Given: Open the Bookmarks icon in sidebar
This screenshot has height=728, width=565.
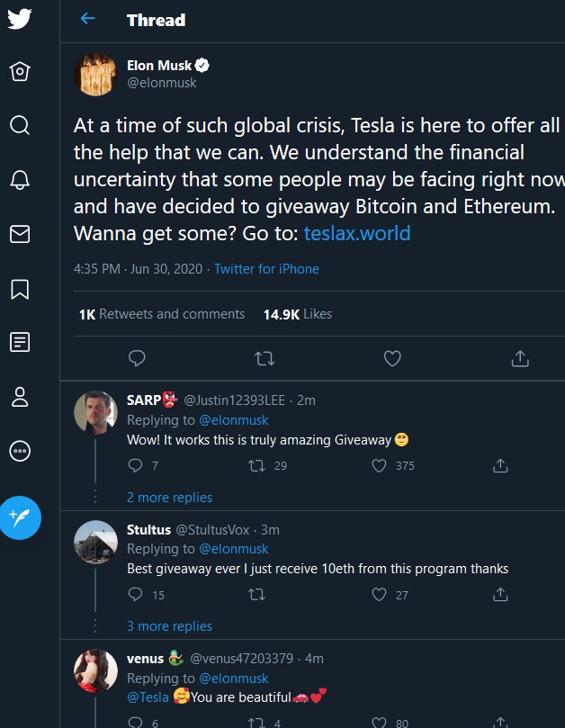Looking at the screenshot, I should 20,289.
